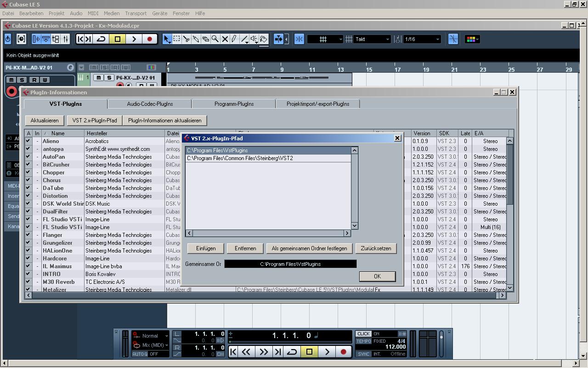Click Entfernen button in path dialog
Screen dimensions: 588x368
click(x=245, y=248)
